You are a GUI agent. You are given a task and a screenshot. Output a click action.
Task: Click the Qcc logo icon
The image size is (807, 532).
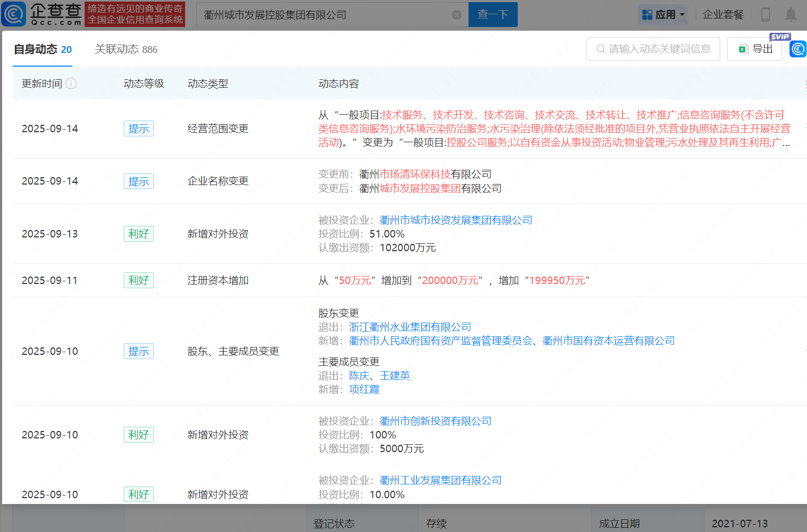coord(14,14)
